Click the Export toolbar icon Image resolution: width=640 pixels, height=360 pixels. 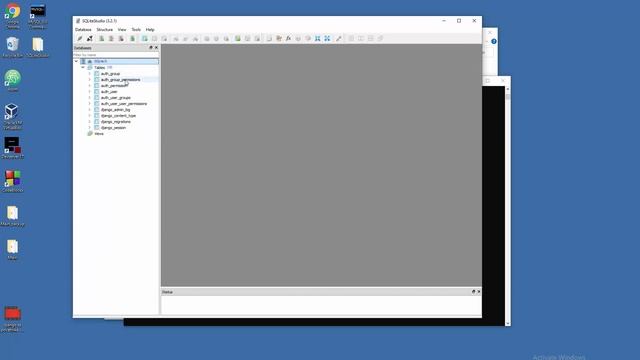pos(327,38)
